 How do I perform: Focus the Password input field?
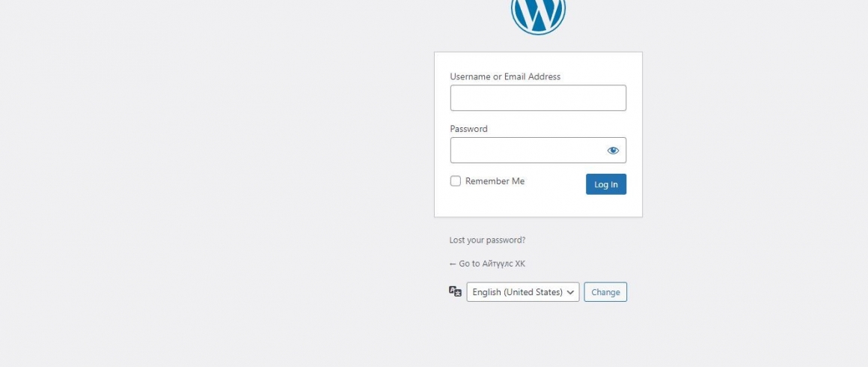point(527,151)
